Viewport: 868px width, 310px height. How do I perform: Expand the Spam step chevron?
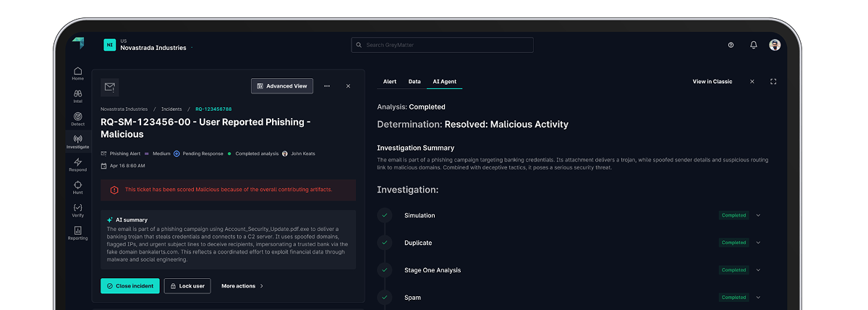pos(758,298)
